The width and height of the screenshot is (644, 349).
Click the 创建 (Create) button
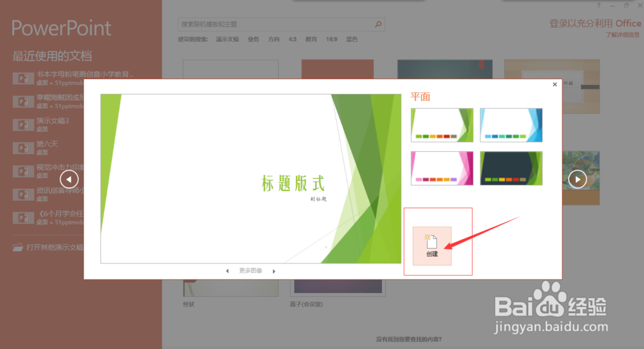pyautogui.click(x=431, y=246)
